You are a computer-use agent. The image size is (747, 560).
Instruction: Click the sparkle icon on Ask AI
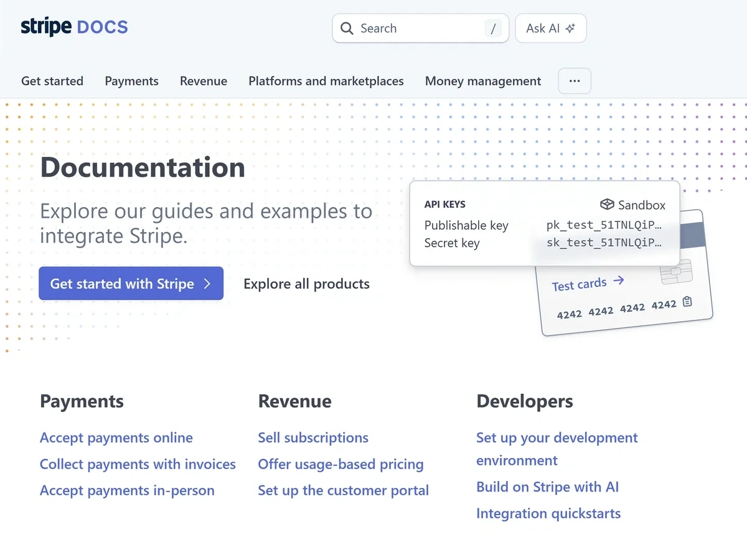pos(570,29)
